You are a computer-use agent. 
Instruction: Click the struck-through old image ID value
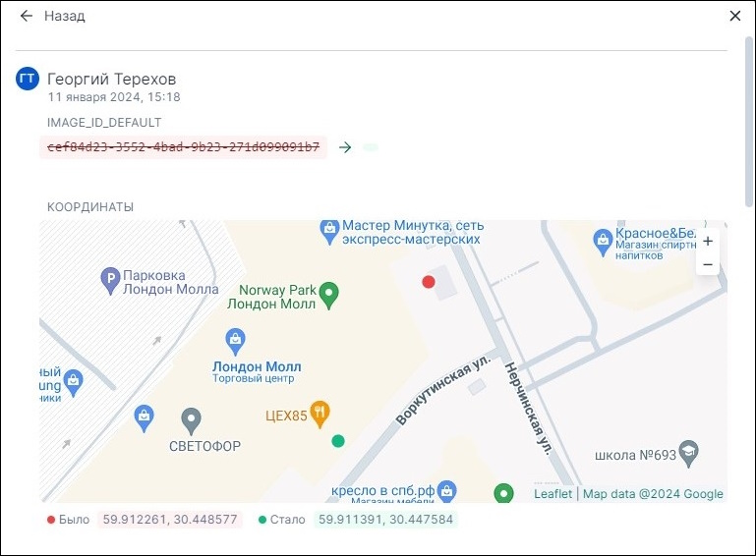(183, 147)
